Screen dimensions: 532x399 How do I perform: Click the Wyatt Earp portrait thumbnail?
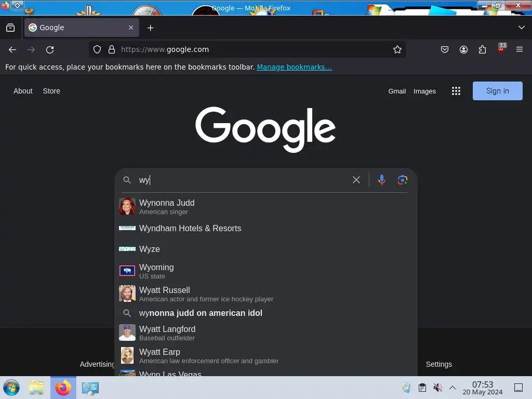127,355
